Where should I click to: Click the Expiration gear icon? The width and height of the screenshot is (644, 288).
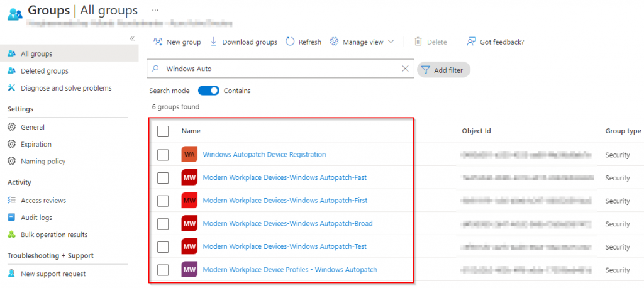point(11,144)
